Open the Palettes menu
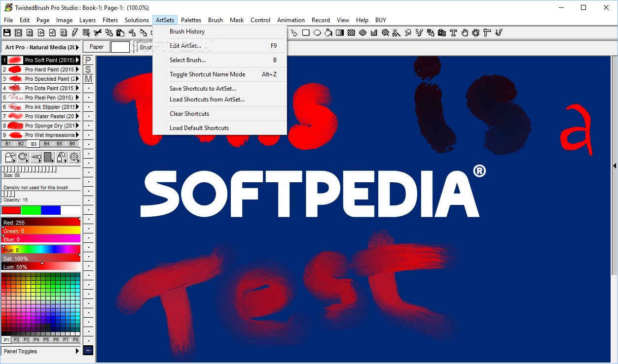Viewport: 618px width, 364px height. click(x=191, y=20)
